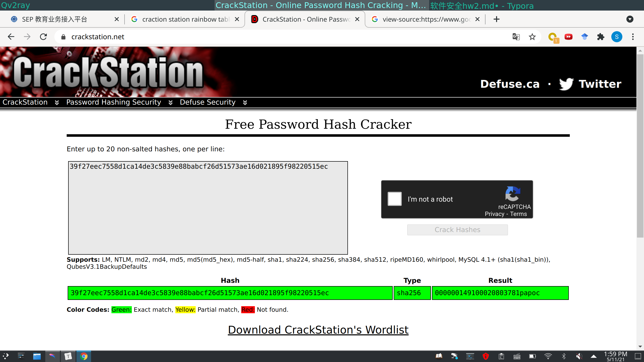Click the Crack Hashes button
This screenshot has width=644, height=362.
click(x=457, y=230)
